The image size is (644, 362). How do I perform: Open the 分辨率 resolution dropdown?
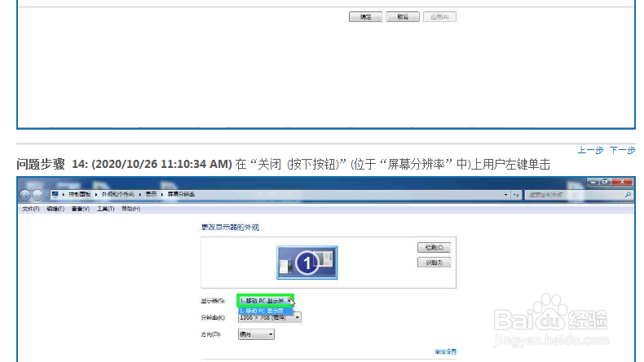pyautogui.click(x=270, y=318)
